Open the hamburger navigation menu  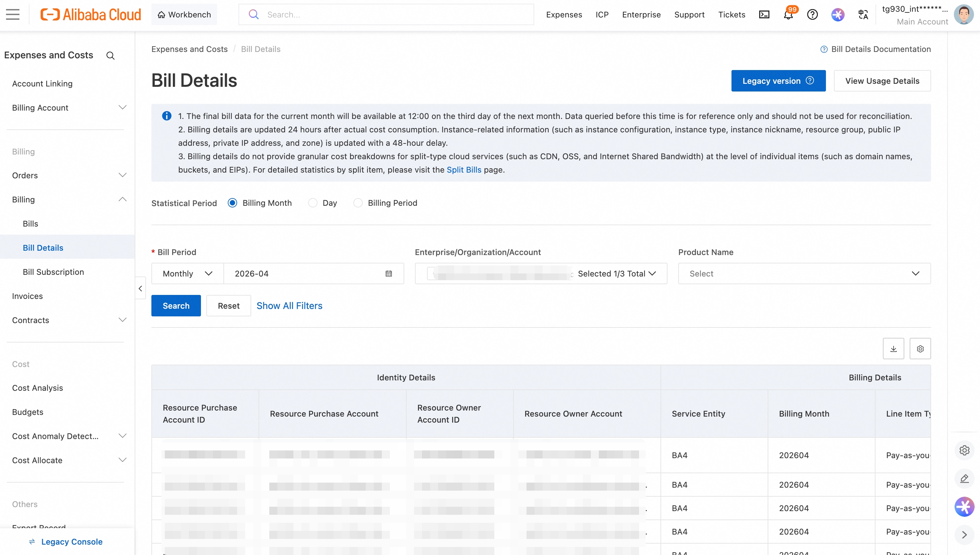point(13,14)
